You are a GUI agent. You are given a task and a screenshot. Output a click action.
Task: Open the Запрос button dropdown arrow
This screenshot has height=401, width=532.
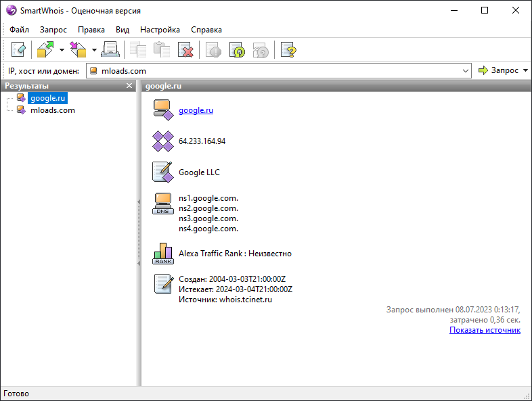526,70
